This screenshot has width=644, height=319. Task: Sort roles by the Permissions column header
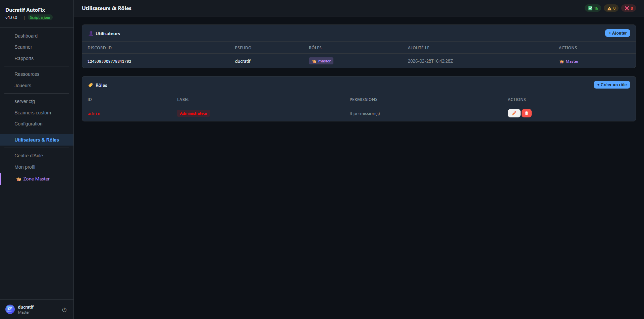pos(363,99)
